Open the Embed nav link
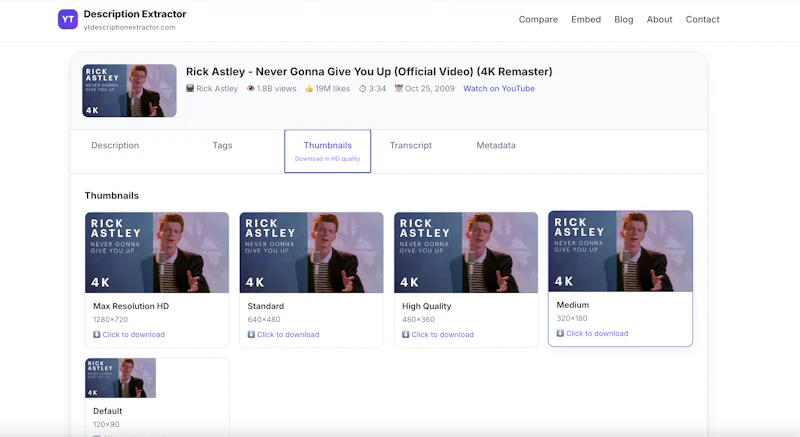Image resolution: width=800 pixels, height=437 pixels. (x=586, y=19)
